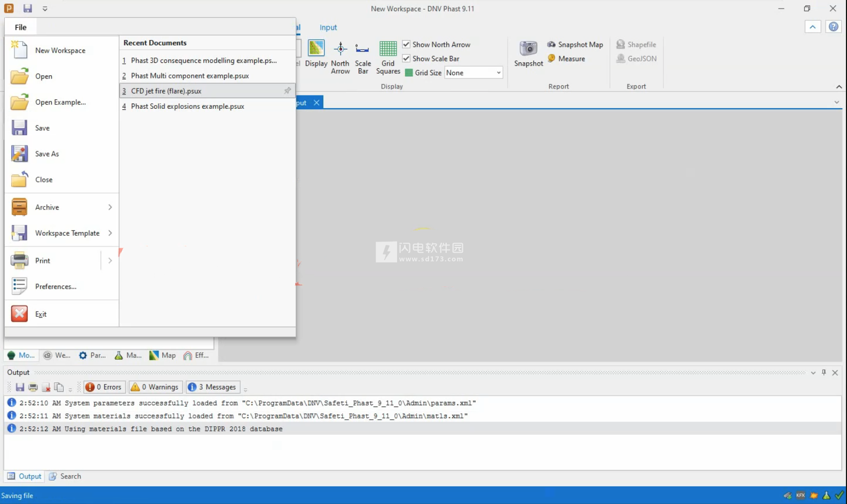Toggle the Show Scale Bar checkbox

[x=407, y=59]
